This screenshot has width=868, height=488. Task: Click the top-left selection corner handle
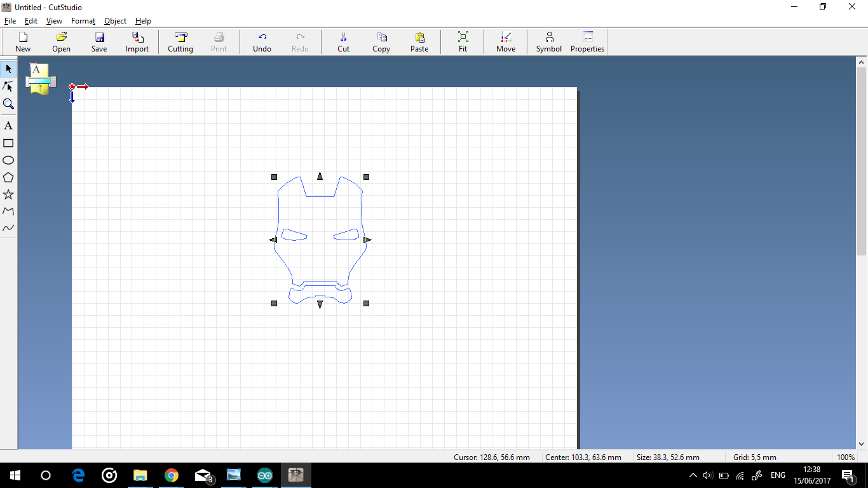click(x=275, y=177)
